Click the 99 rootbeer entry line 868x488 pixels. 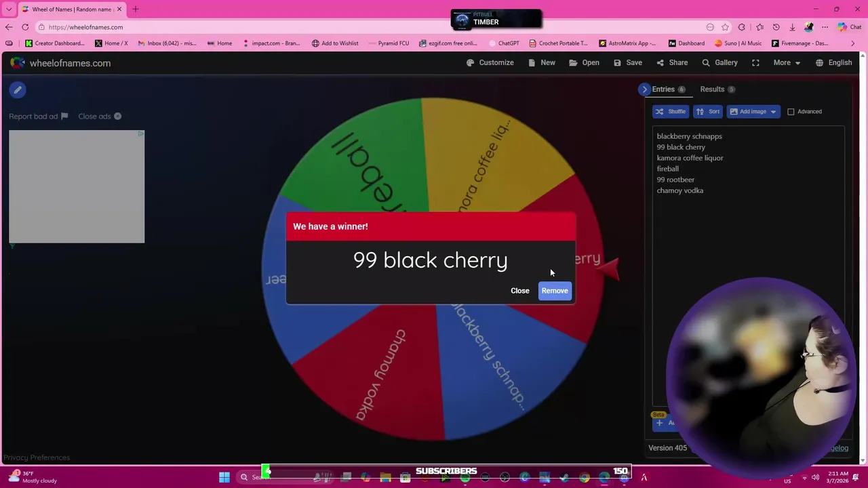[x=675, y=180]
